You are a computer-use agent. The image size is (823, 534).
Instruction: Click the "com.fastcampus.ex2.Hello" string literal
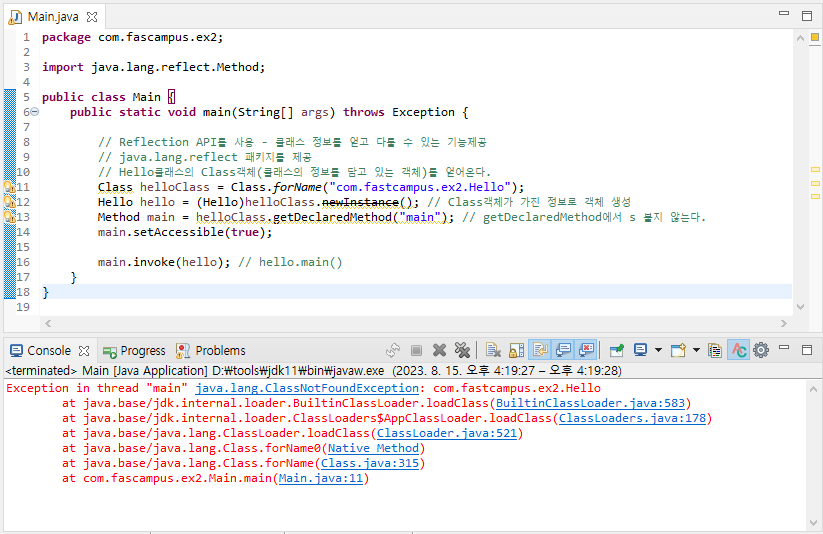pos(420,187)
